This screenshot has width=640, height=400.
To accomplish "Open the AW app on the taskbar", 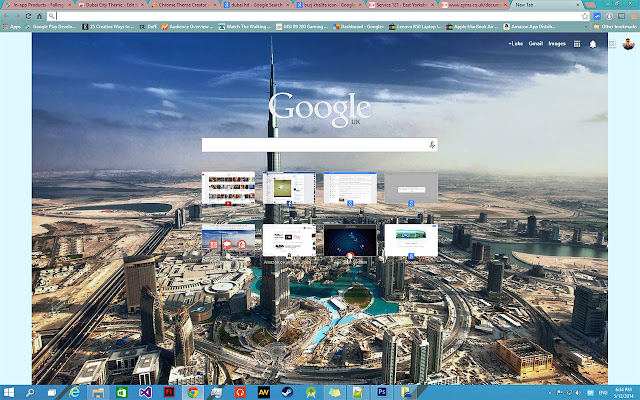I will click(x=264, y=393).
